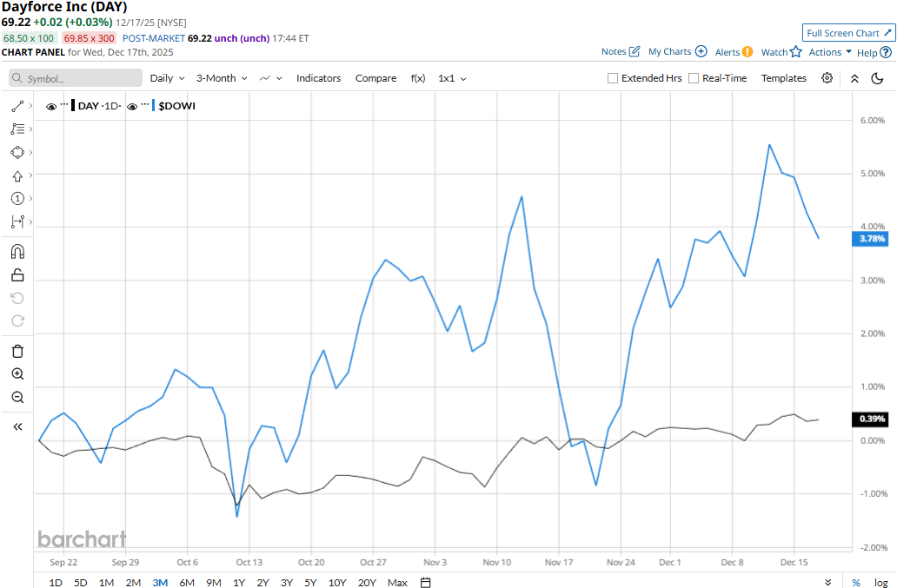Screen dimensions: 897x588
Task: Select the arrow marker tool
Action: click(x=17, y=176)
